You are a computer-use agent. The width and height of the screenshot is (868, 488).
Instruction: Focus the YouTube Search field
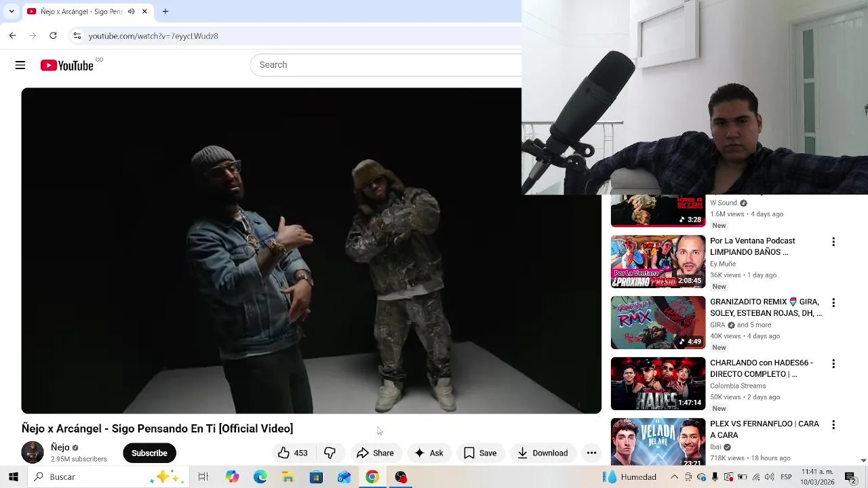[387, 65]
